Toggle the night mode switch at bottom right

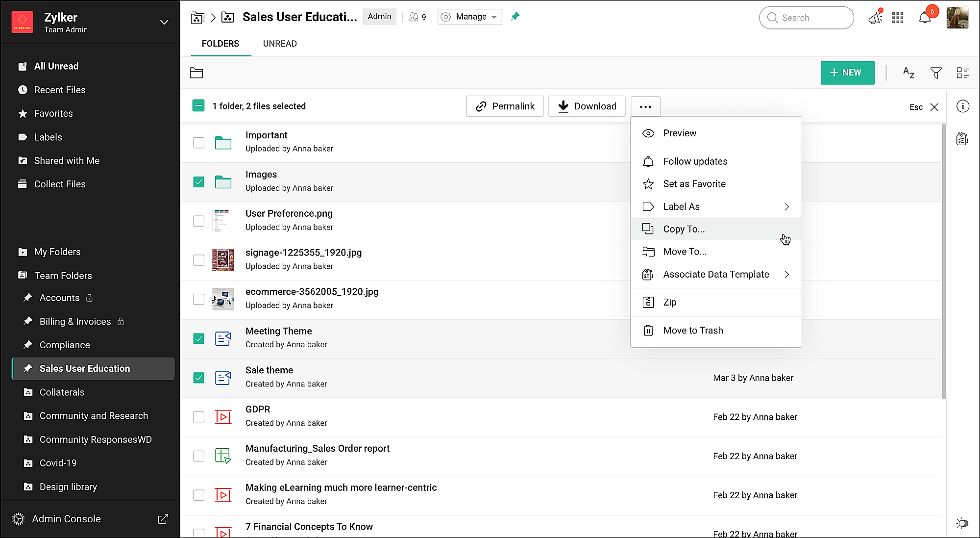tap(962, 523)
